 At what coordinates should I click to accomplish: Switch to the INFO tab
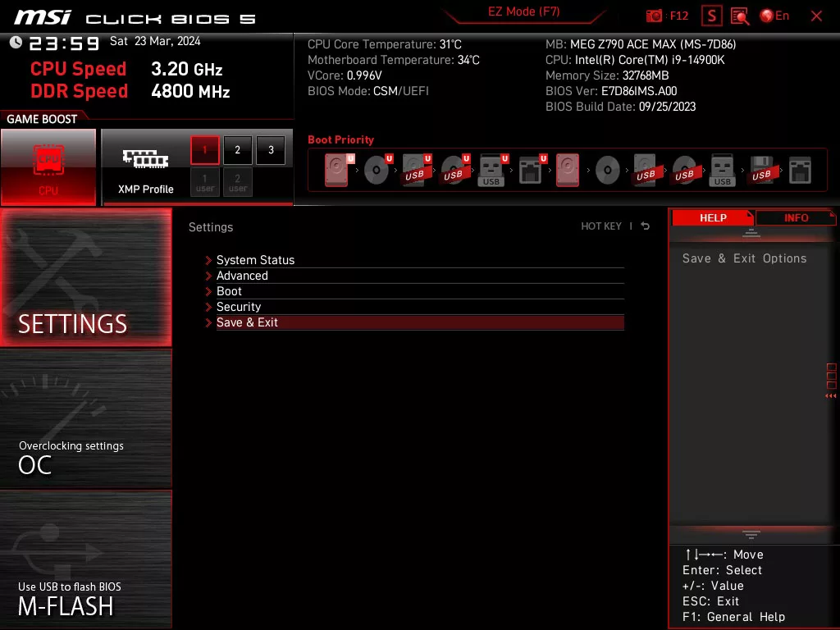[x=795, y=217]
